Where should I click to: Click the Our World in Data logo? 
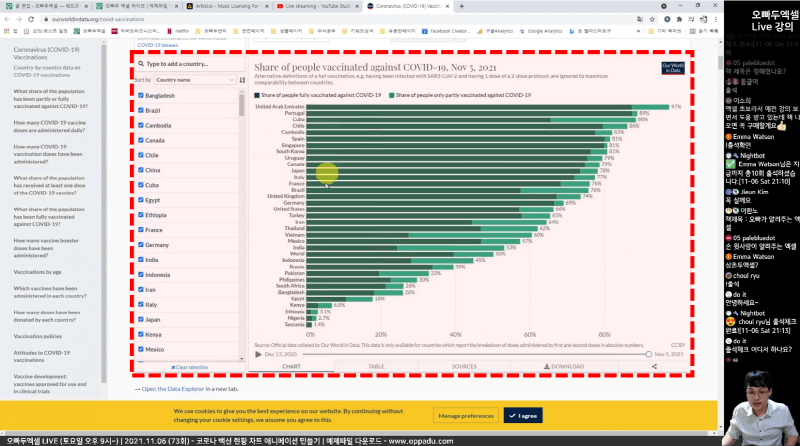pyautogui.click(x=673, y=67)
